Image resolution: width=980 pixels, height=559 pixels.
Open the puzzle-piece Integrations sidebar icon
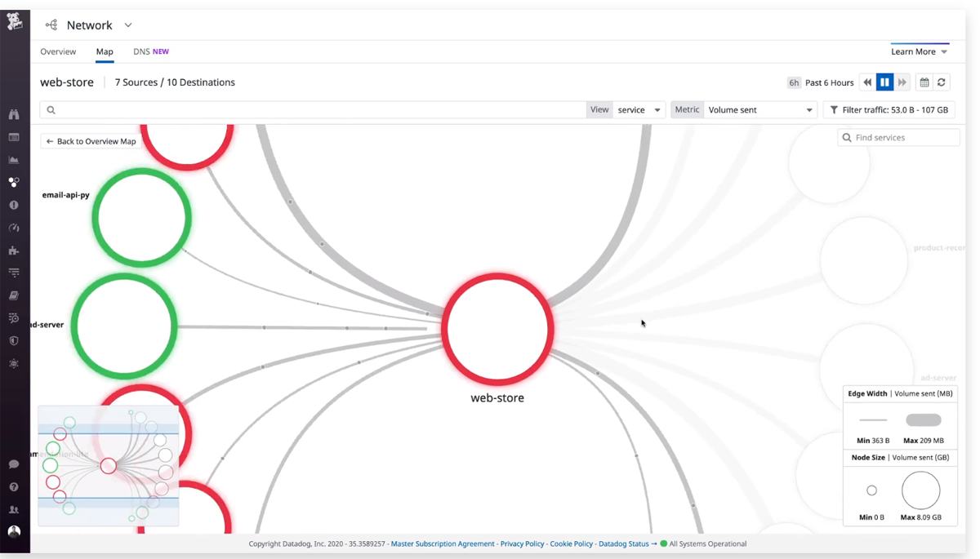(14, 251)
